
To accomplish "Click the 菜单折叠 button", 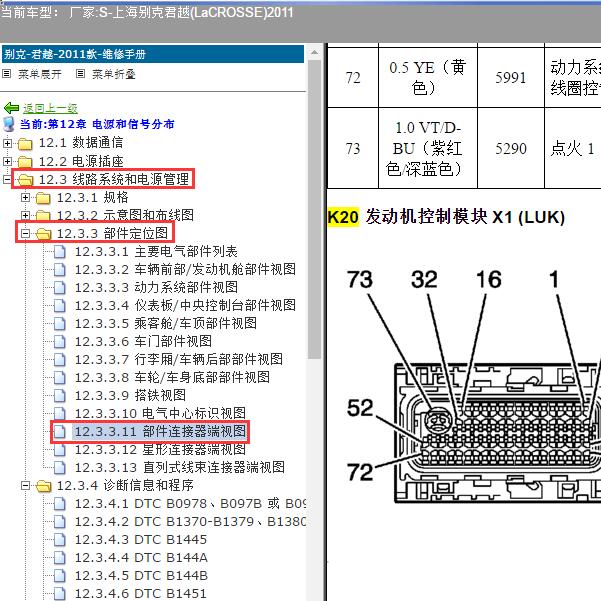I will pyautogui.click(x=114, y=74).
